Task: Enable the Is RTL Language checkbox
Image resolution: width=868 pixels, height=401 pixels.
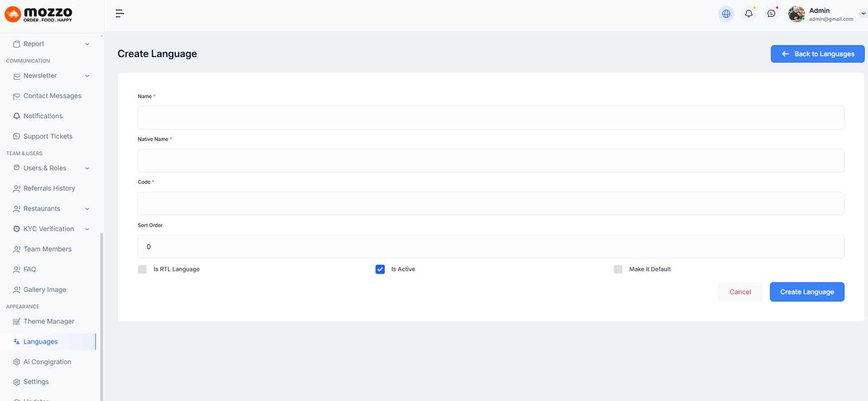Action: pos(142,269)
